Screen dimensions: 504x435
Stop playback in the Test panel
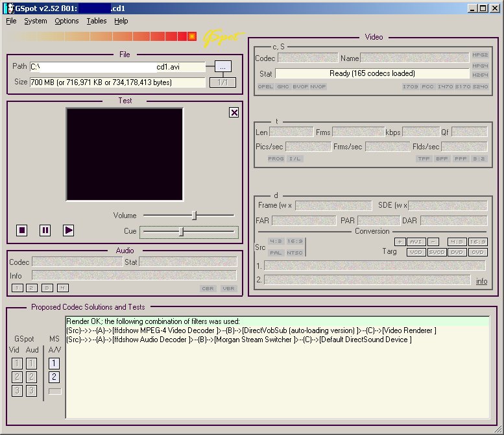pos(22,230)
